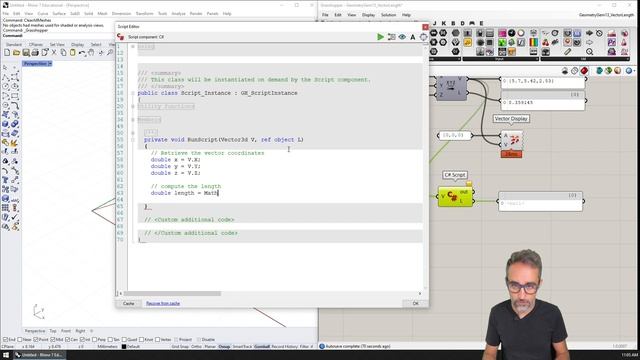This screenshot has width=640, height=360.
Task: Click the Rhino Save icon
Action: tap(26, 53)
